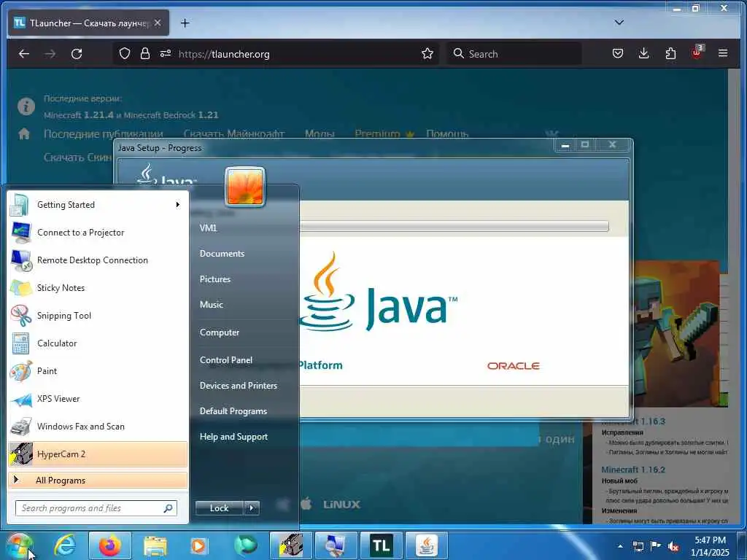Open the Snipping Tool
747x560 pixels.
(x=98, y=315)
